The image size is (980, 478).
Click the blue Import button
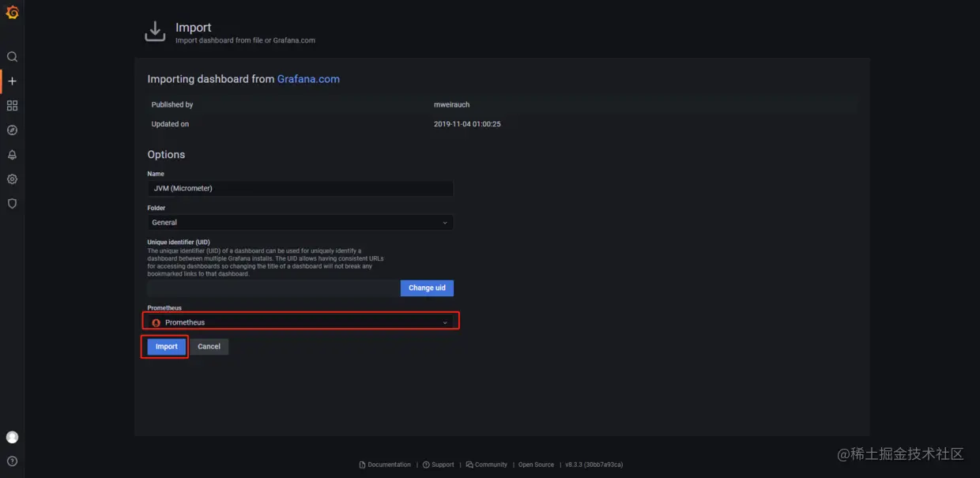point(167,347)
